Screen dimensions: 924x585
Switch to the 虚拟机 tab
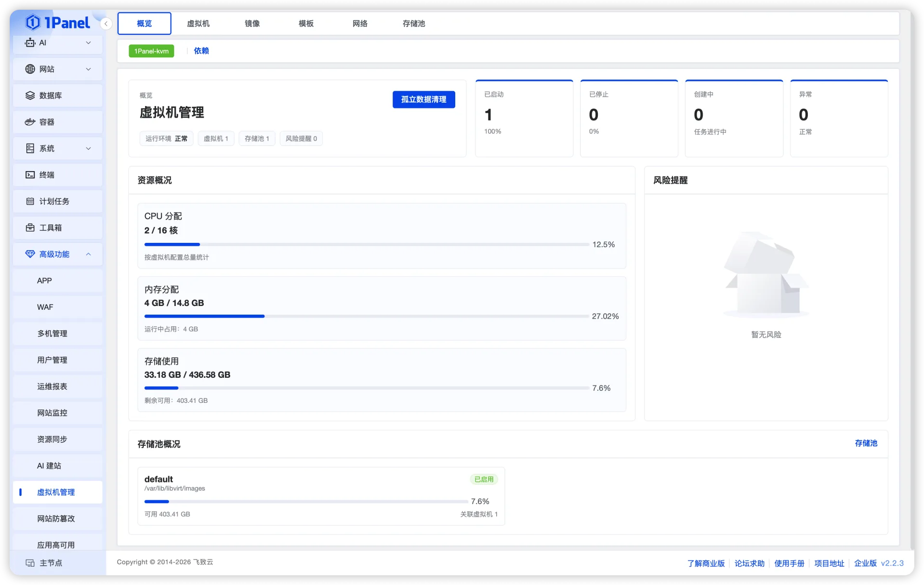(x=198, y=24)
